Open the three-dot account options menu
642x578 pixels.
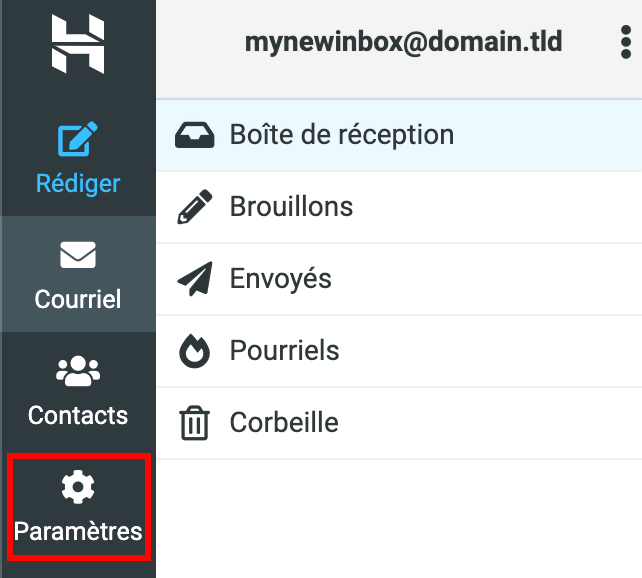(624, 43)
